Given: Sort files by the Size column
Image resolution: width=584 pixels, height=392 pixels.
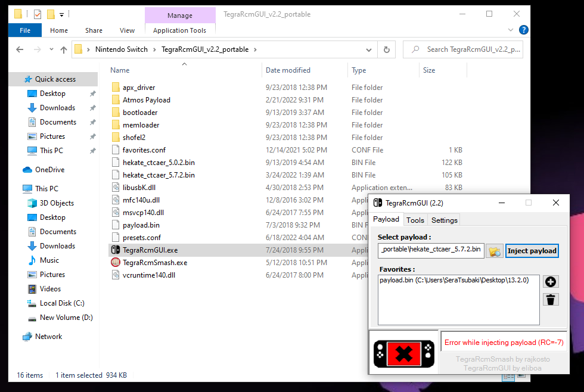Looking at the screenshot, I should [x=428, y=70].
